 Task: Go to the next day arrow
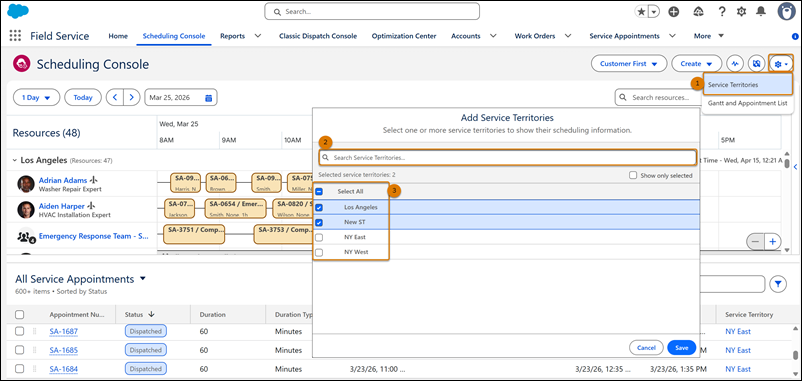coord(132,98)
